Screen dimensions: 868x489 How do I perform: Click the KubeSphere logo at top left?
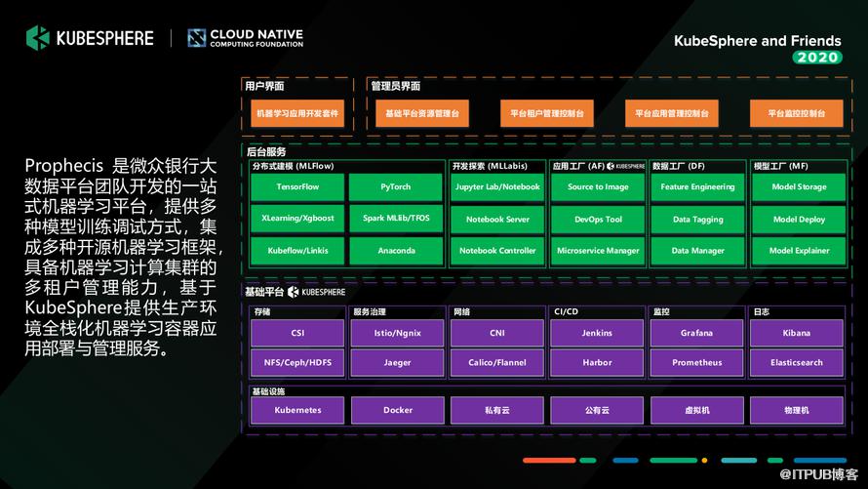(x=90, y=38)
